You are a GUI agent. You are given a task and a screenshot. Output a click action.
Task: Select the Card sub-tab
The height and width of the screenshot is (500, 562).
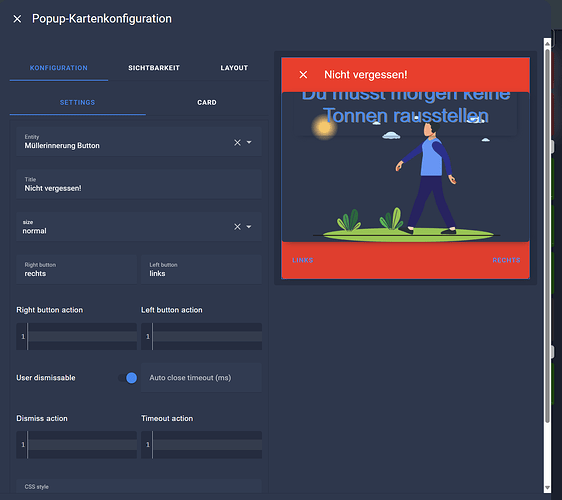click(x=207, y=103)
